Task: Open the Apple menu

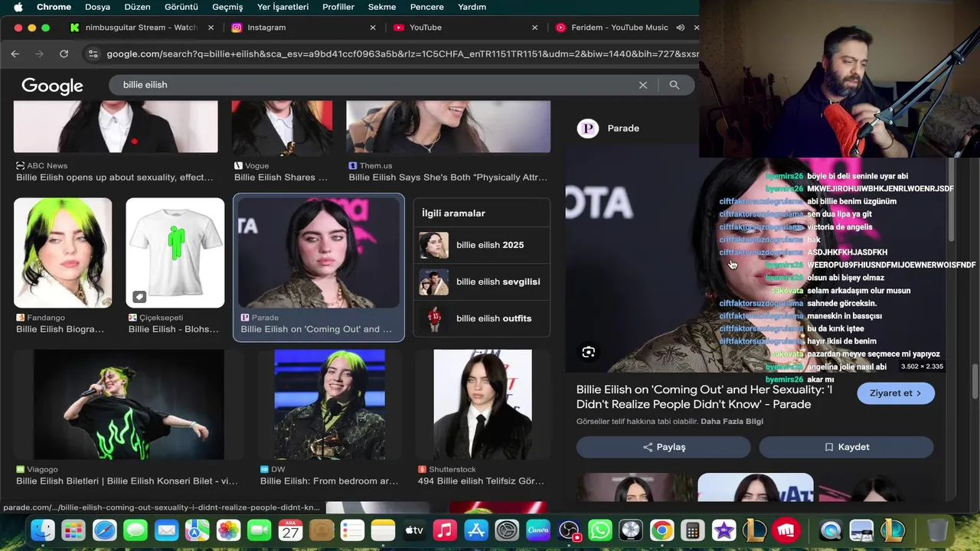Action: pyautogui.click(x=18, y=7)
